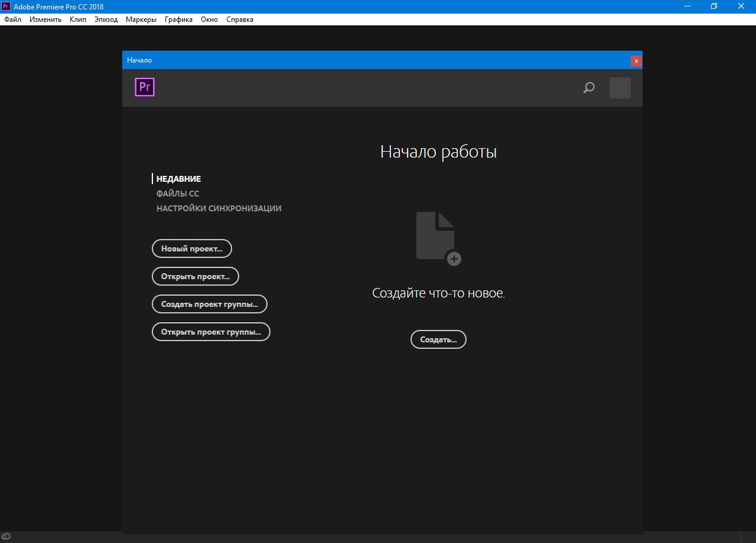Click the Создать... button
The width and height of the screenshot is (756, 543).
coord(438,339)
